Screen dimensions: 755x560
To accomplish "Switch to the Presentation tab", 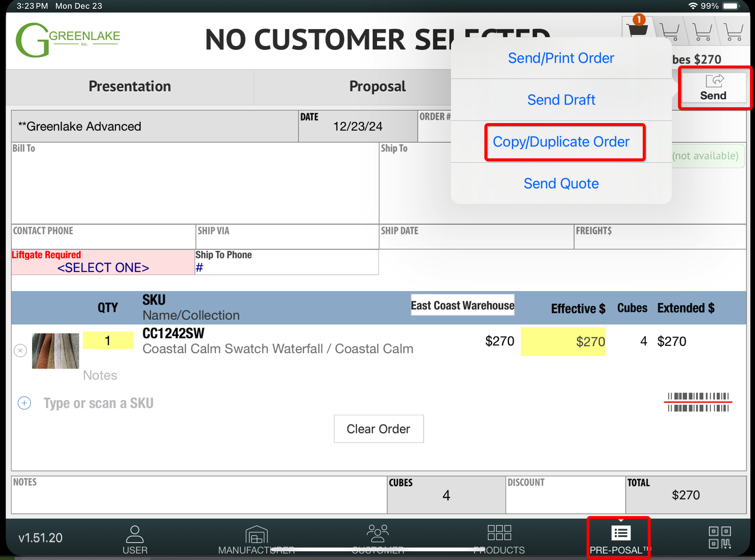I will [x=130, y=86].
